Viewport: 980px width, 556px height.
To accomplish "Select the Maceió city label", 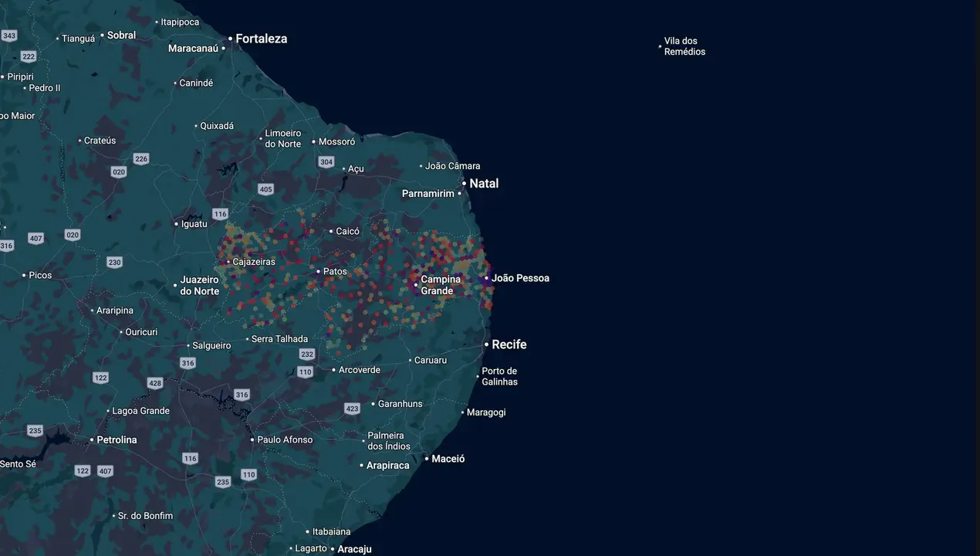I will click(x=448, y=459).
